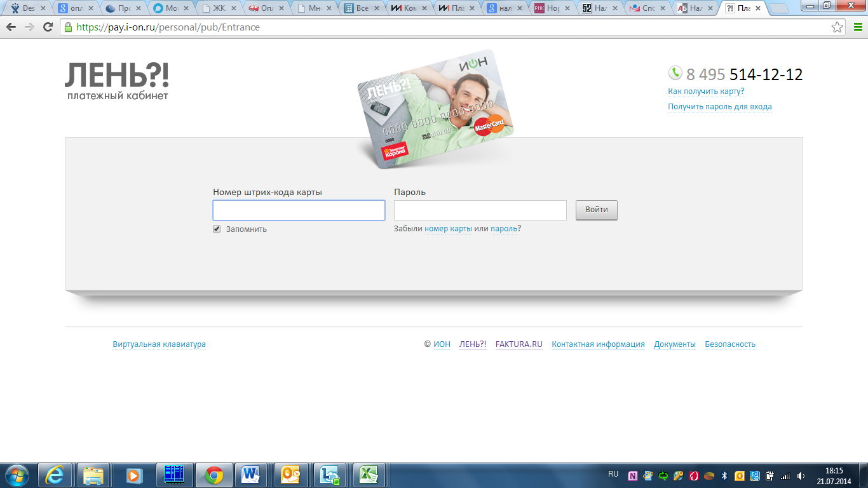This screenshot has width=868, height=488.
Task: Click the red circular tray icon
Action: (x=694, y=475)
